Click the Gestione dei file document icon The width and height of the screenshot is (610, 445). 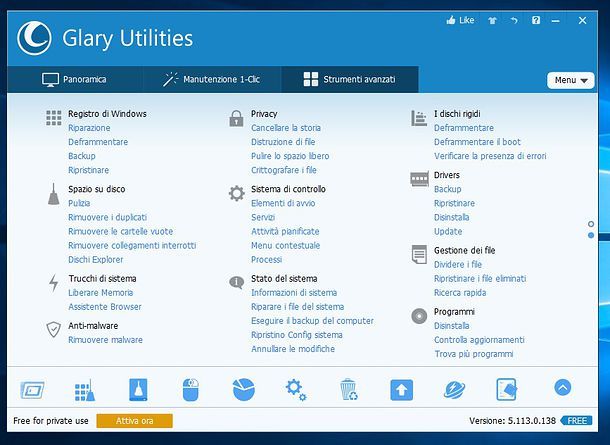pyautogui.click(x=419, y=254)
